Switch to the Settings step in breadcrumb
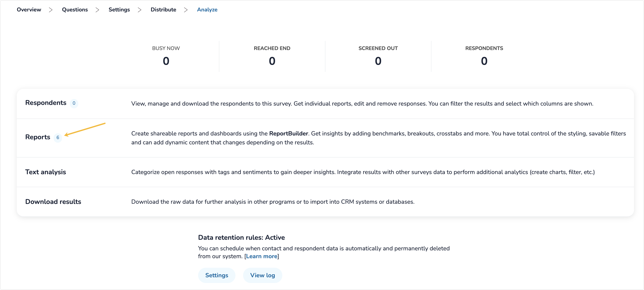Screen dimensions: 644x290 point(119,10)
